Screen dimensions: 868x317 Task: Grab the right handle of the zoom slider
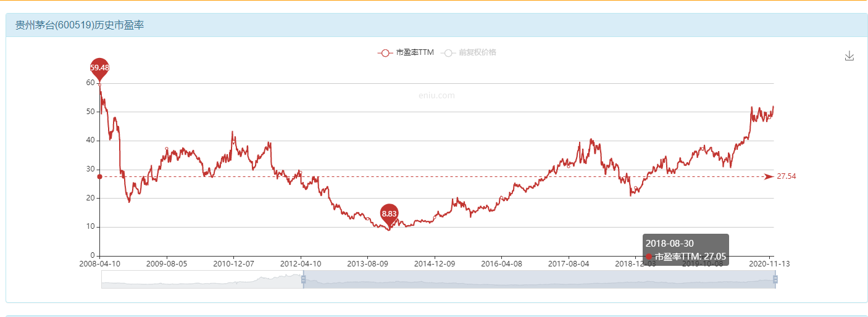[x=775, y=279]
